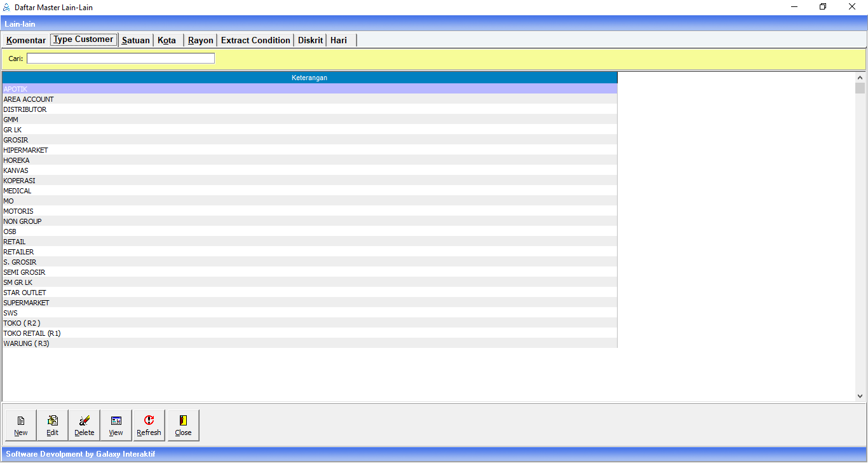Switch to the Komentar tab
Image resolution: width=868 pixels, height=463 pixels.
(26, 40)
